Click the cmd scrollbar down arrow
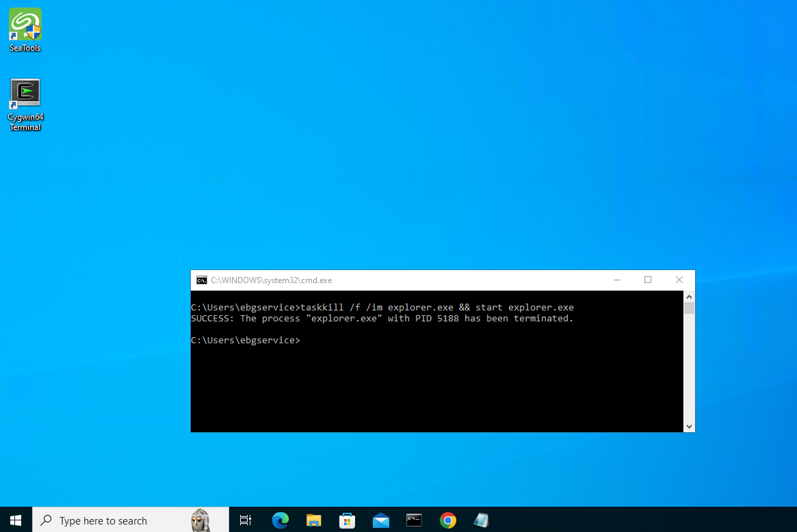The height and width of the screenshot is (532, 797). click(689, 426)
